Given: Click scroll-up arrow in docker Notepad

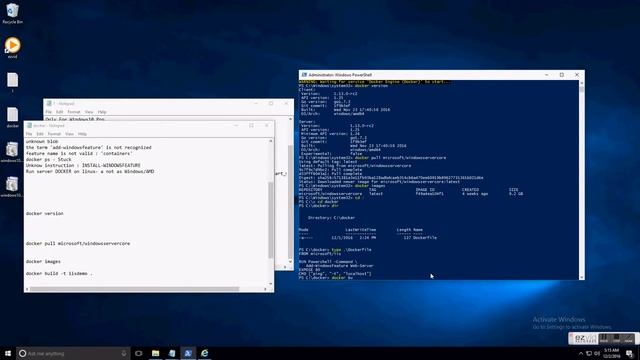Looking at the screenshot, I should (270, 141).
